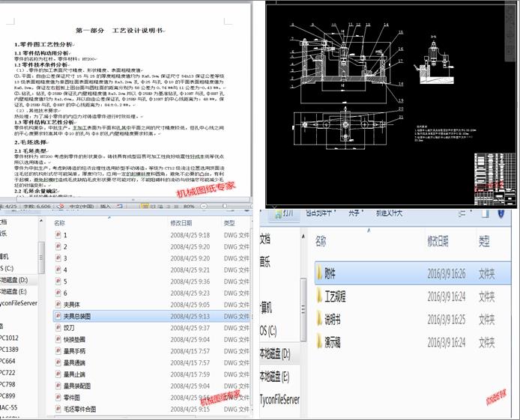Viewport: 520px width, 420px height.
Task: Click the word count 6,606 in Word status bar
Action: [37, 206]
